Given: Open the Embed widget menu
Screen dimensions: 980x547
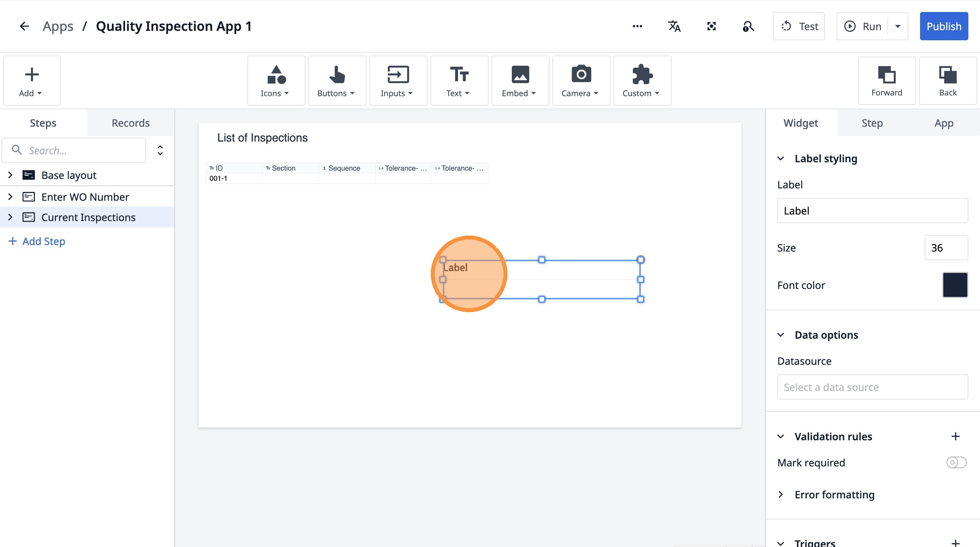Looking at the screenshot, I should 520,81.
